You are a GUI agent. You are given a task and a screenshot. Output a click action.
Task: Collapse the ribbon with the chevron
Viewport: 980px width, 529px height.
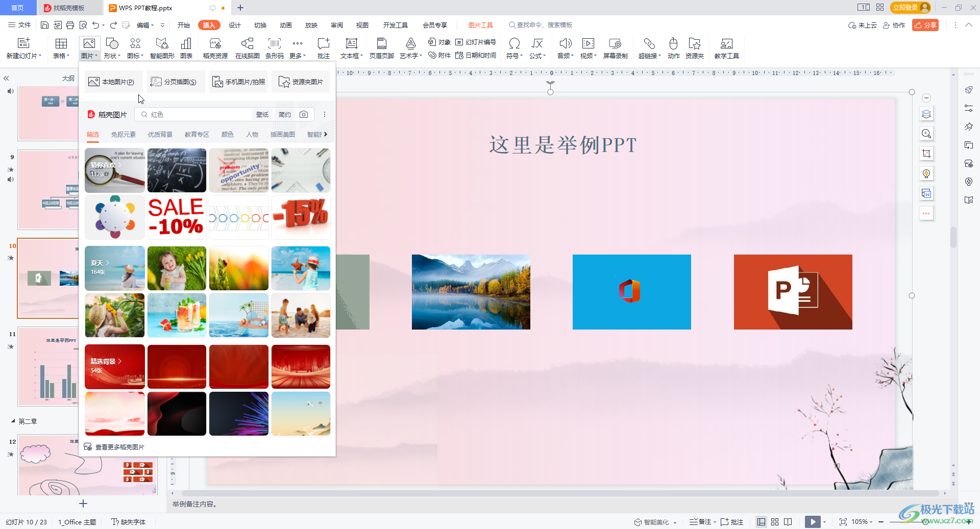point(969,24)
